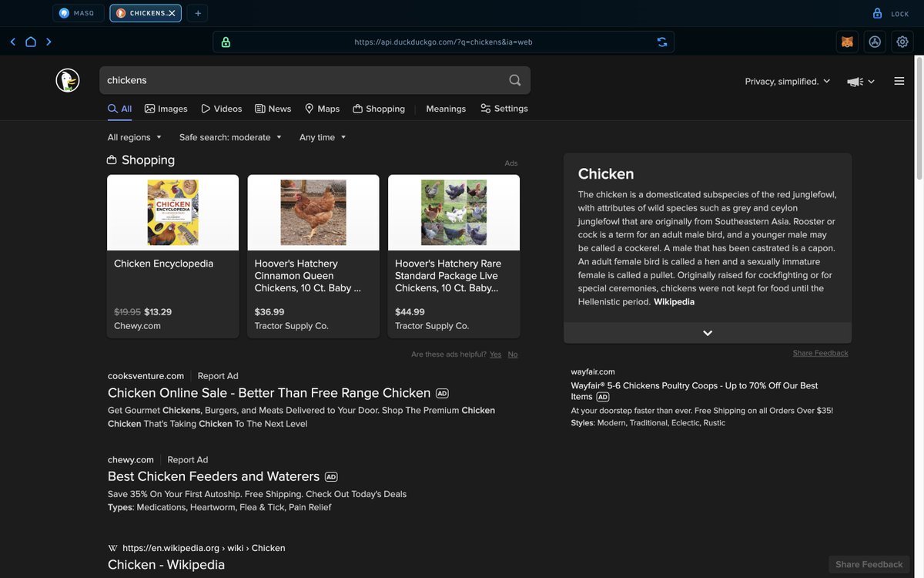Click Report Ad next to cooksventure.com
The height and width of the screenshot is (578, 924).
coord(218,376)
